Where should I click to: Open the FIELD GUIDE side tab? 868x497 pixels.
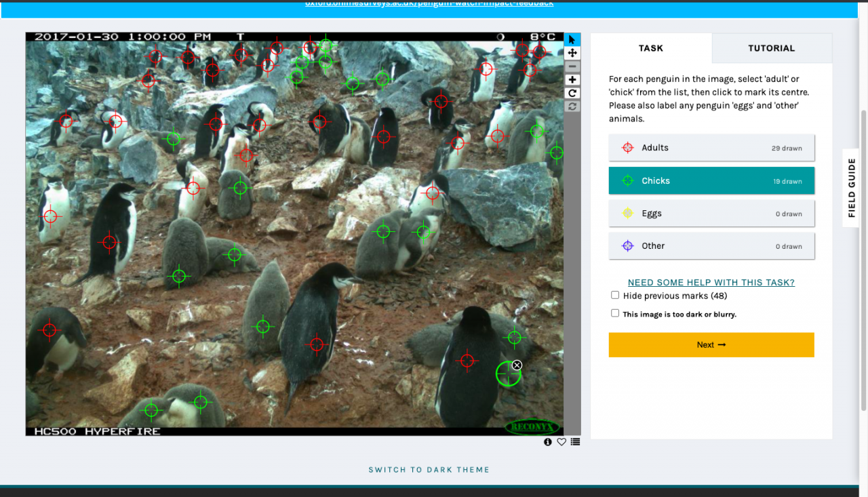(852, 188)
